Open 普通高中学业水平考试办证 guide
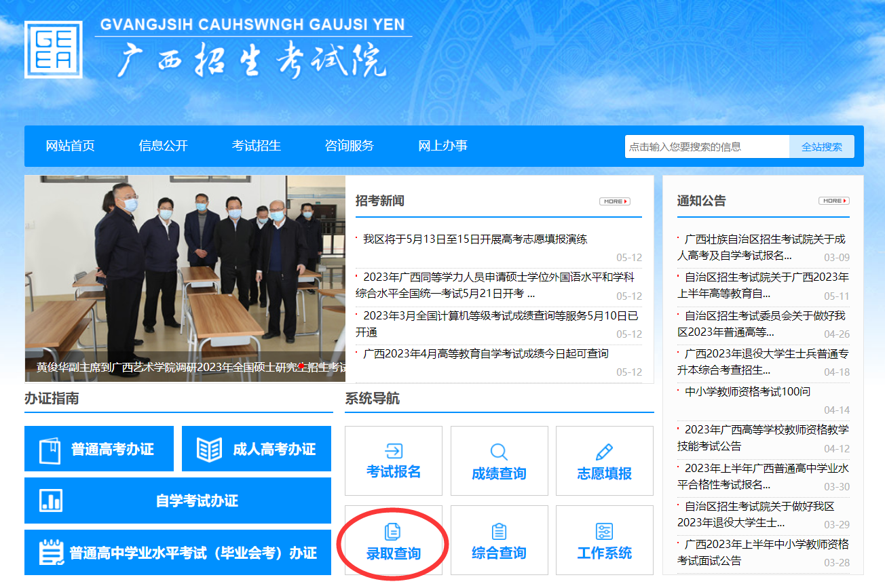Viewport: 885px width, 588px height. coord(178,553)
